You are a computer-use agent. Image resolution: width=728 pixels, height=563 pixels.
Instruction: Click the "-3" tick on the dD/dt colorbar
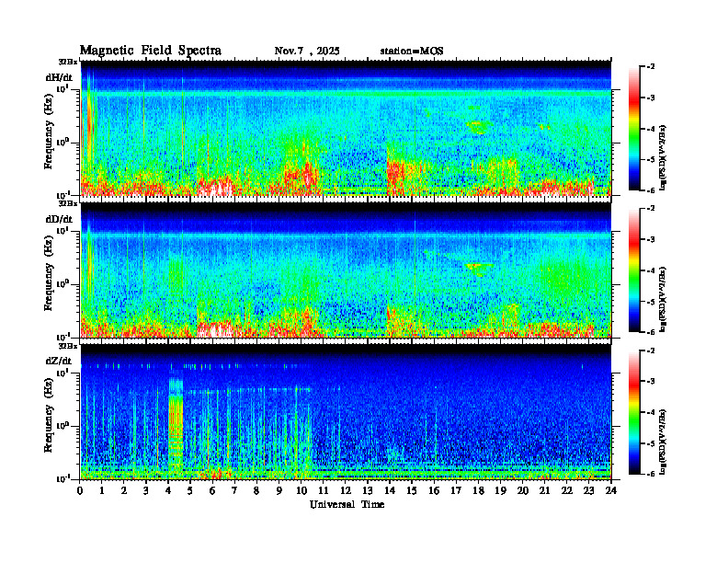pos(650,240)
